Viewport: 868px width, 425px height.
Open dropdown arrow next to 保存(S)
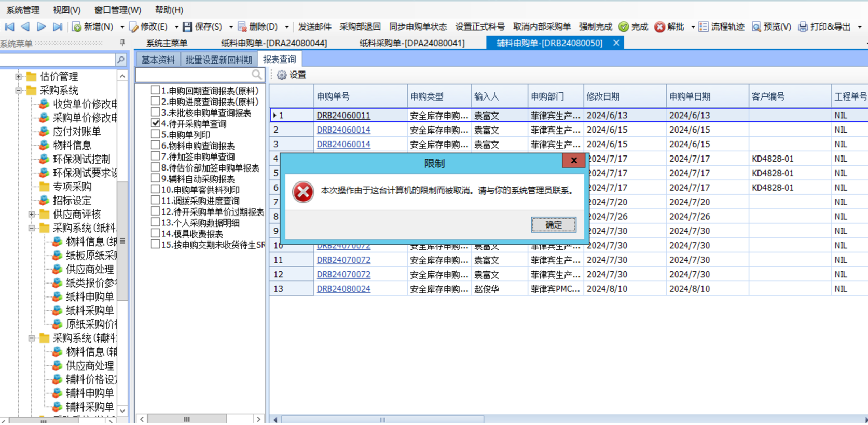[x=231, y=27]
